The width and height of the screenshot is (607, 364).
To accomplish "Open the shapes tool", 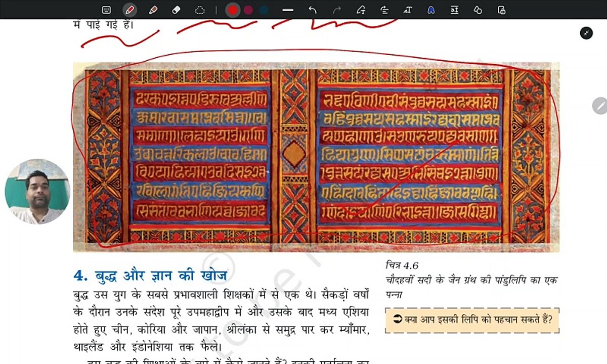I will click(x=478, y=10).
